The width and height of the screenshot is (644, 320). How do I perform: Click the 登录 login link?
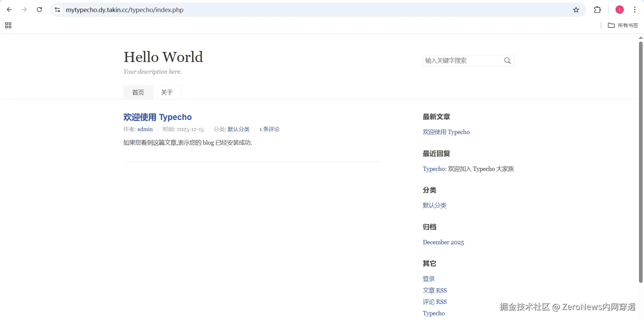pyautogui.click(x=429, y=279)
